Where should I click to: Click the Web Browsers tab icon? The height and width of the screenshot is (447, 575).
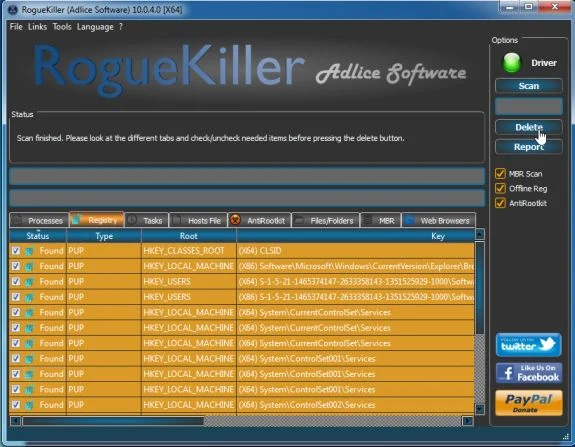click(x=410, y=220)
